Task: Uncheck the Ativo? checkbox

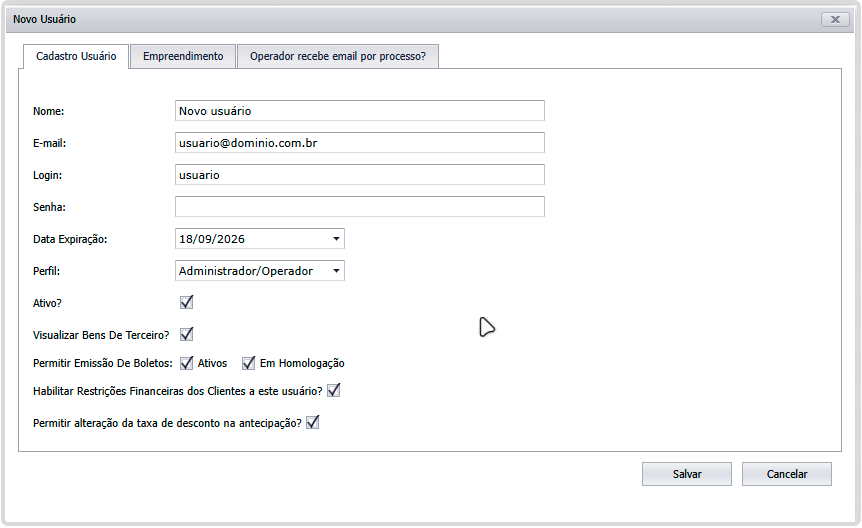Action: pyautogui.click(x=186, y=302)
